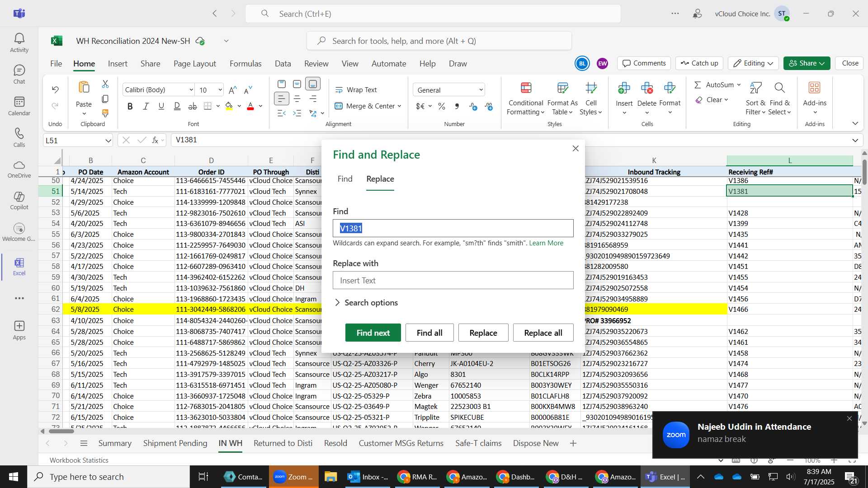Image resolution: width=868 pixels, height=488 pixels.
Task: Open Calendar in the Teams sidebar
Action: [x=19, y=106]
